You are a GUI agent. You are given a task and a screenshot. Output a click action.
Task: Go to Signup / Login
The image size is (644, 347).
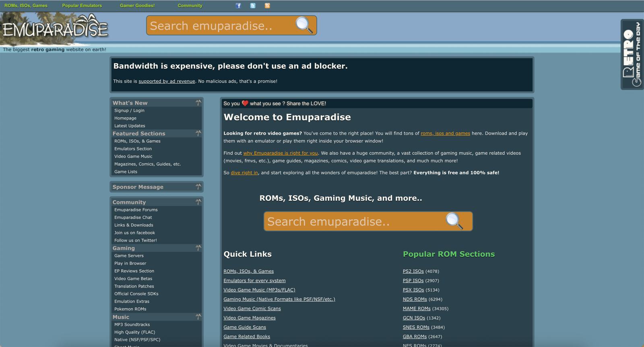(x=129, y=110)
